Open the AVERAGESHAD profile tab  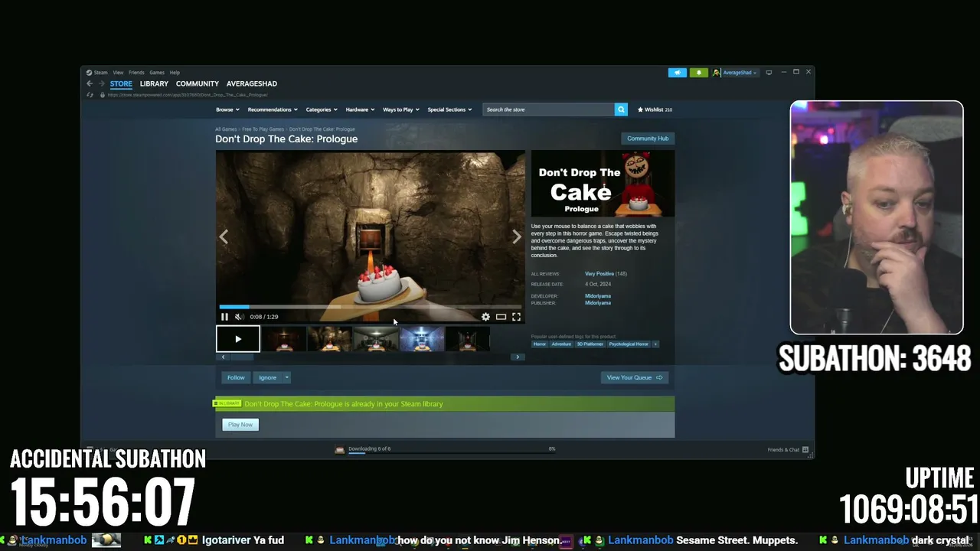pyautogui.click(x=252, y=83)
